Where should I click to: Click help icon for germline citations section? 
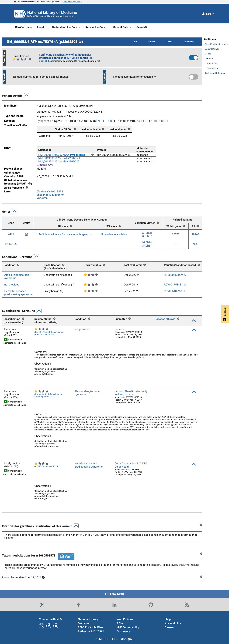click(201, 525)
